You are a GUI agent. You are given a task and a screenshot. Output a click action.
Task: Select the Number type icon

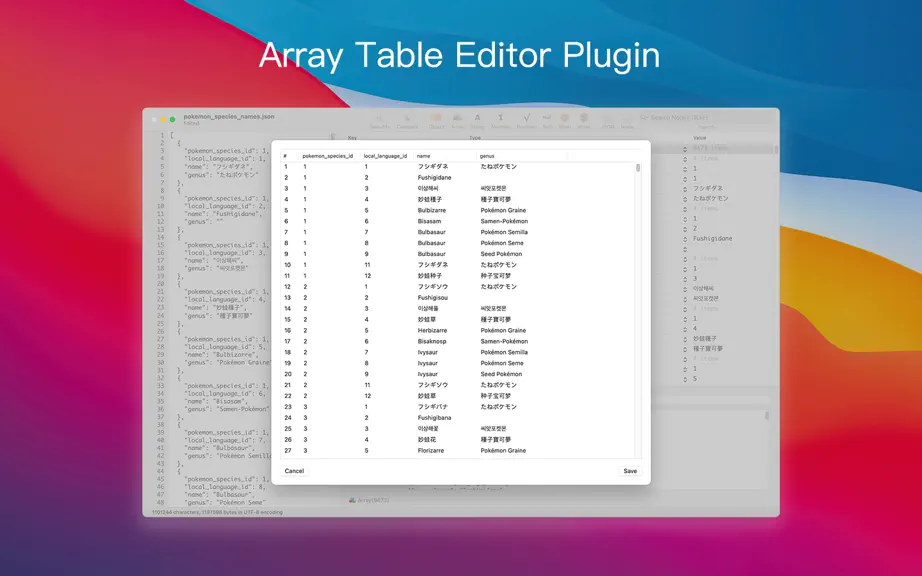(x=500, y=118)
